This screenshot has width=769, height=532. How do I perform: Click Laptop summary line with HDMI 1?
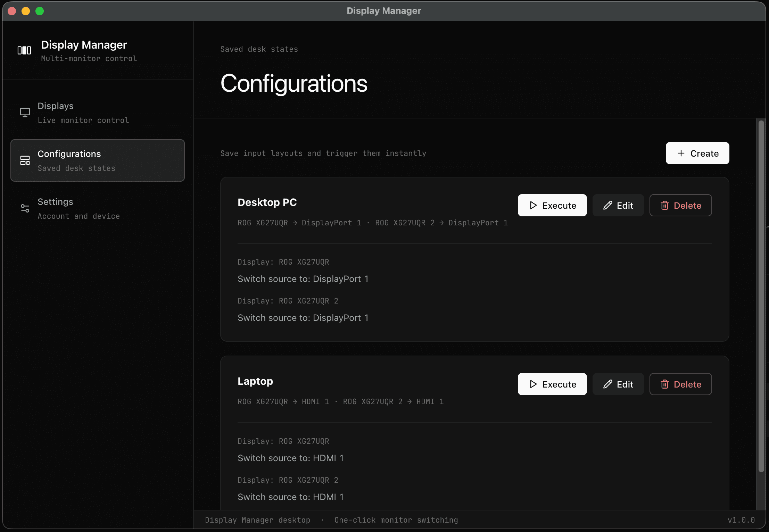tap(341, 402)
